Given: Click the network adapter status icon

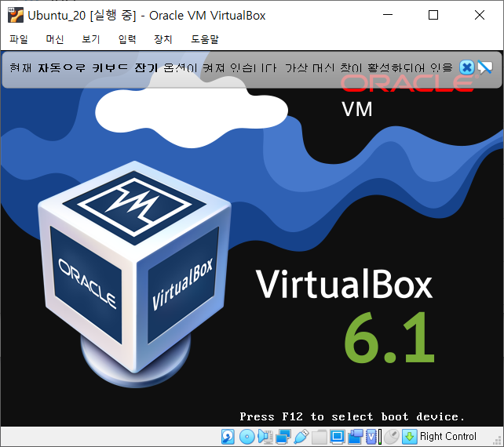Looking at the screenshot, I should tap(283, 437).
